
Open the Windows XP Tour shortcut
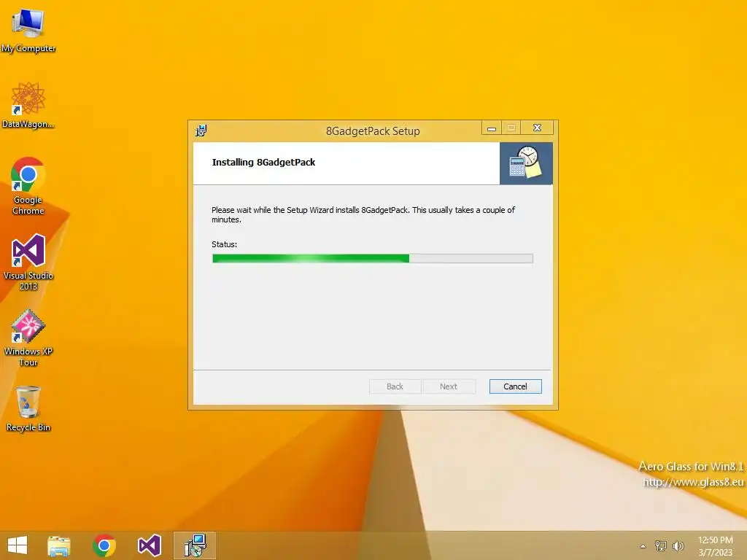click(x=28, y=338)
